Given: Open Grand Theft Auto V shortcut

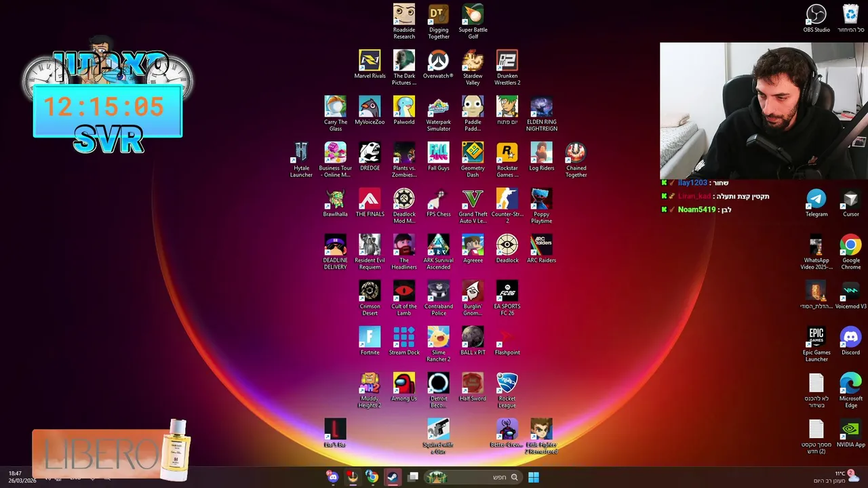Looking at the screenshot, I should tap(473, 206).
